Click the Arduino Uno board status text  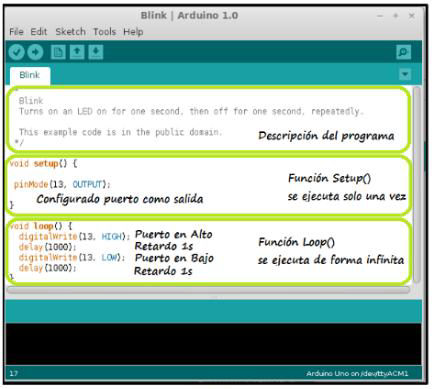(357, 373)
